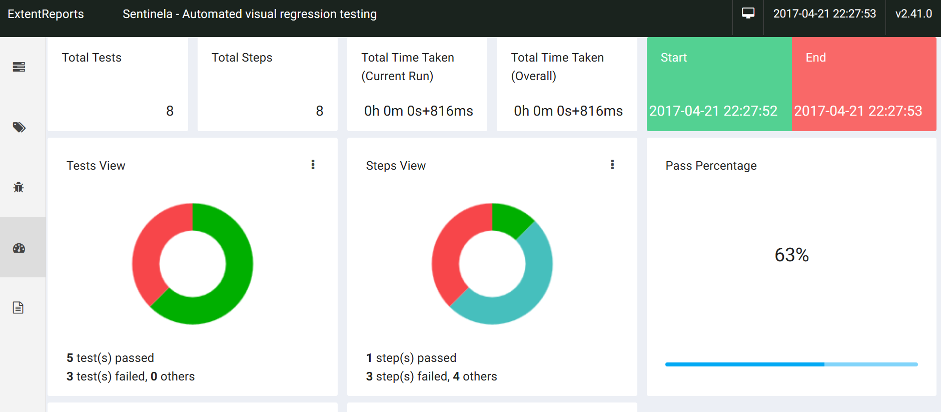Image resolution: width=941 pixels, height=412 pixels.
Task: Open the categories tag icon
Action: 19,127
